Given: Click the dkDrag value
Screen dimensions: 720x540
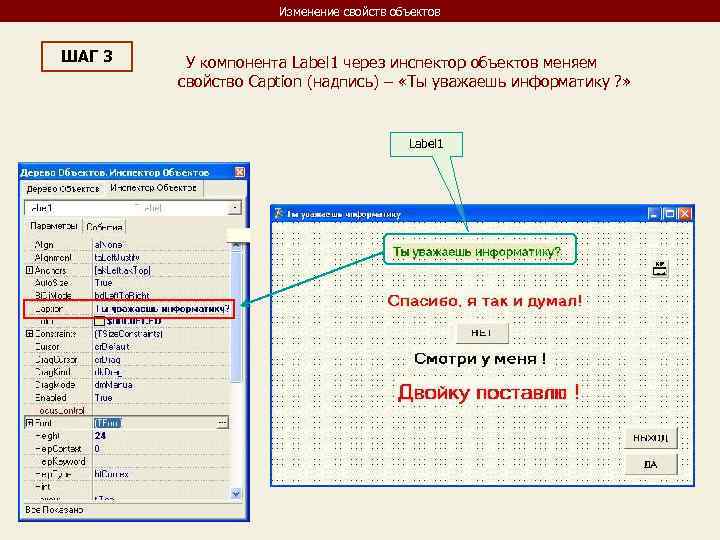Looking at the screenshot, I should (x=108, y=372).
